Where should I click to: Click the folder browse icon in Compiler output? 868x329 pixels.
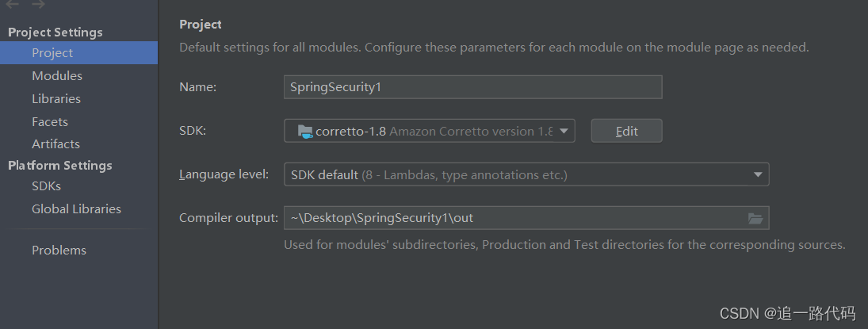[755, 218]
